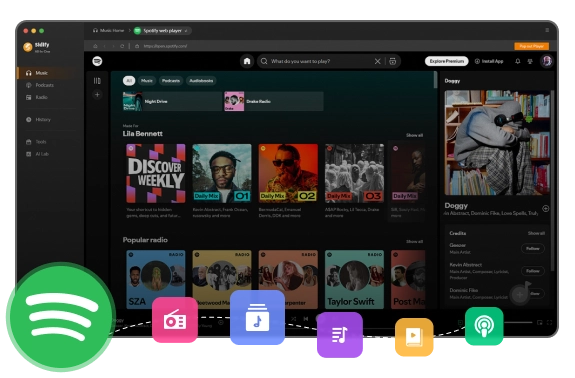Open the Taylor Swift radio card
575x378 pixels.
(x=355, y=279)
